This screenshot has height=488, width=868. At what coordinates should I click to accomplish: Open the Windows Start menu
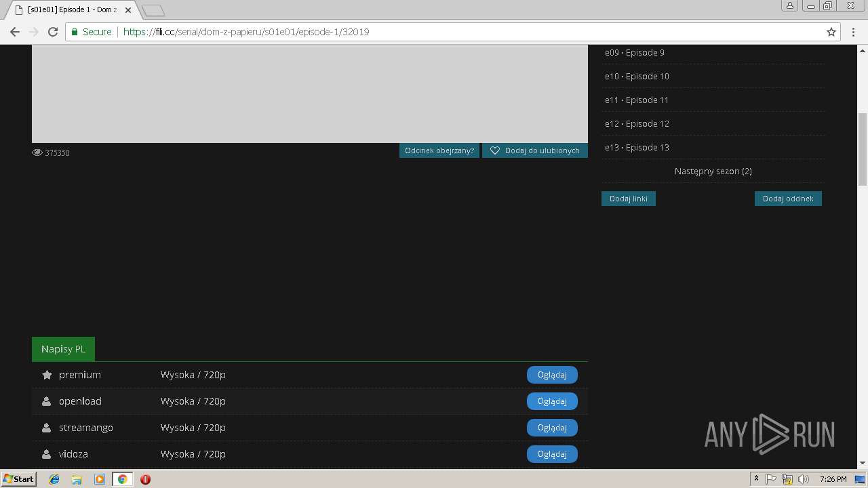point(18,479)
